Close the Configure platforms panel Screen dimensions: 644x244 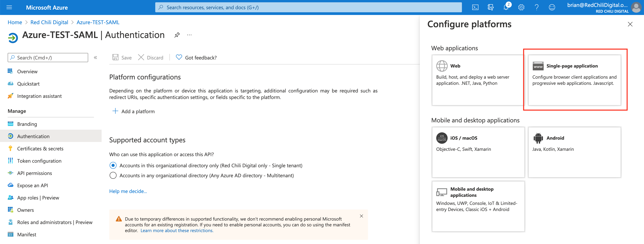click(x=630, y=24)
